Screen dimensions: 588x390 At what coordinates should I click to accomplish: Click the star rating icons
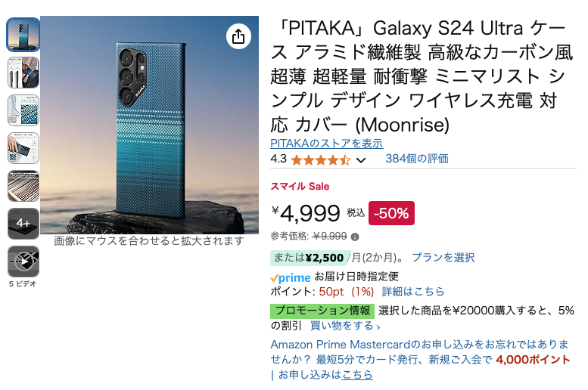(320, 159)
